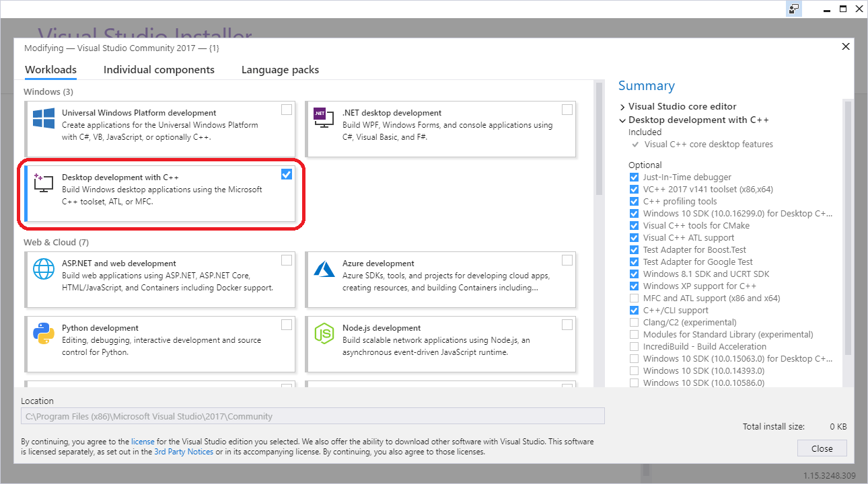868x484 pixels.
Task: Enable IncrediBuild - Build Acceleration
Action: [x=634, y=347]
